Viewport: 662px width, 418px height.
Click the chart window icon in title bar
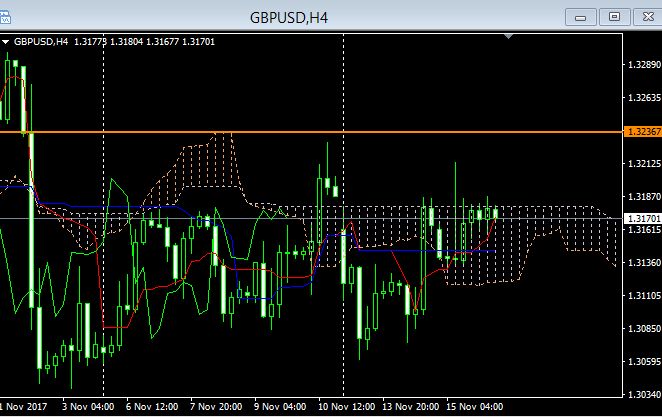click(5, 17)
